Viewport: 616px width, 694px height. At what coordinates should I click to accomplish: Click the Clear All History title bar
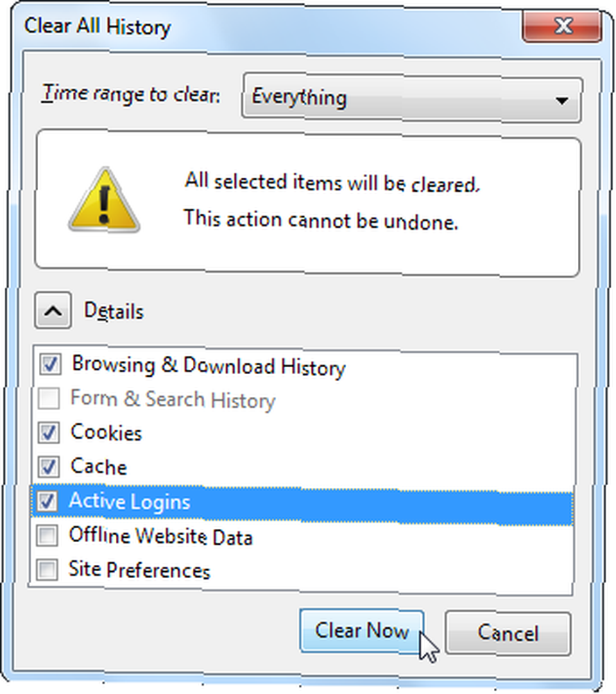[266, 26]
